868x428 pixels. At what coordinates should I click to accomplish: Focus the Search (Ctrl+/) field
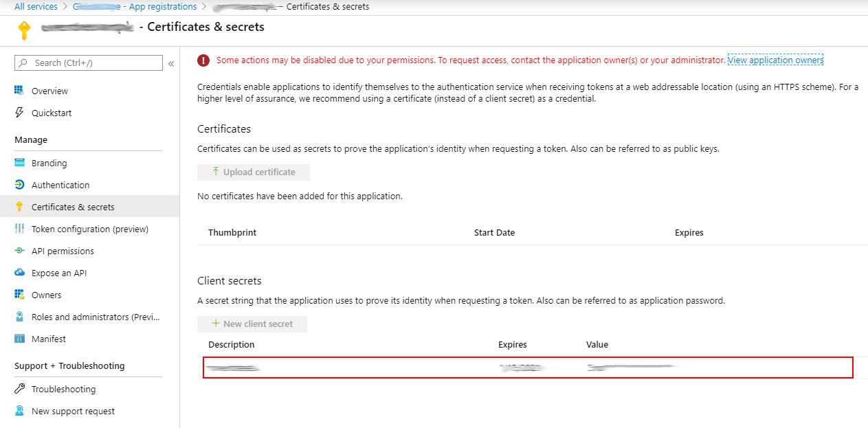coord(89,63)
